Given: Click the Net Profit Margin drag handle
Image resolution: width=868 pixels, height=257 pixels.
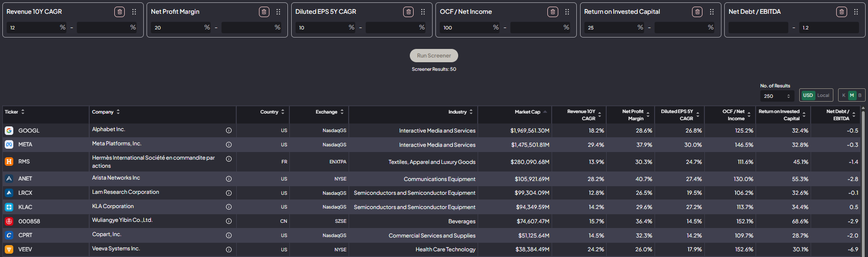Looking at the screenshot, I should pos(278,12).
